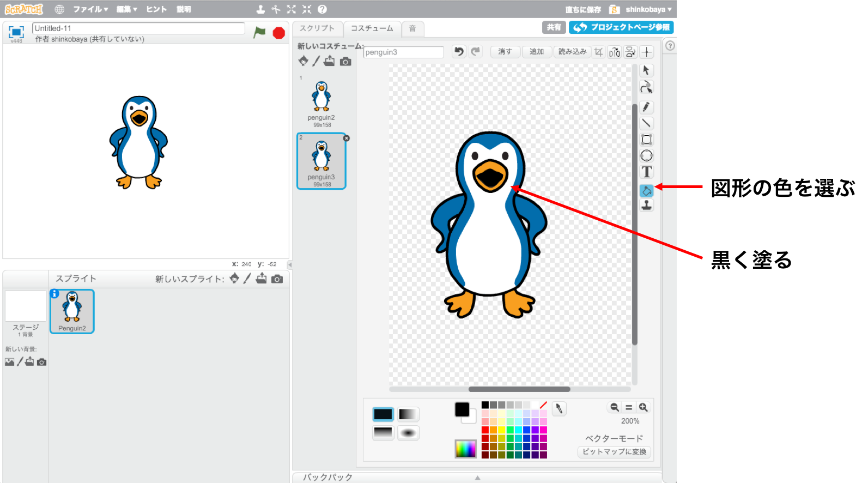Screen dimensions: 868x483
Task: Stop the project with red stop sign
Action: tap(279, 33)
